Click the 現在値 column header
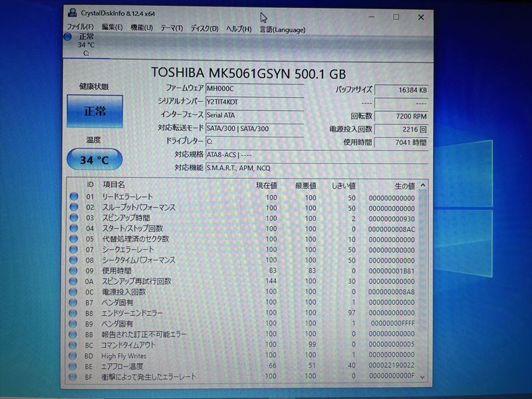Viewport: 532px width, 399px height. coord(267,186)
